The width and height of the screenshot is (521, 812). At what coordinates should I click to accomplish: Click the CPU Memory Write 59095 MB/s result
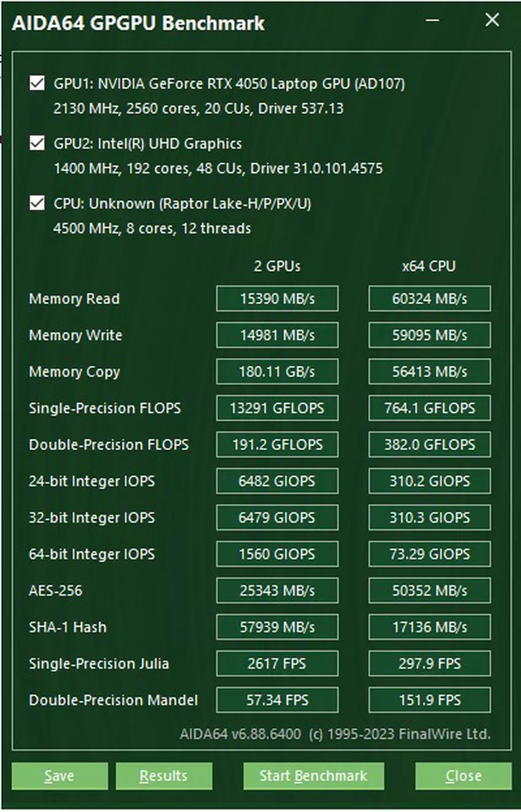coord(429,335)
